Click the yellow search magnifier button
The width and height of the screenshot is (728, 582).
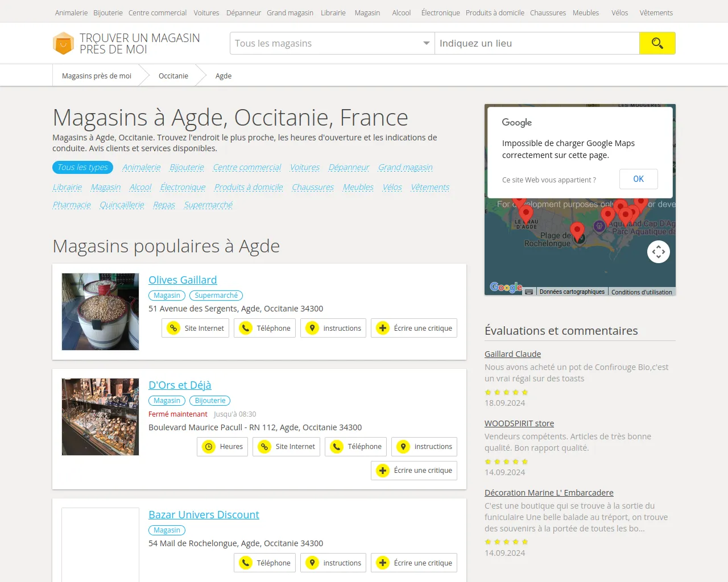click(x=657, y=43)
